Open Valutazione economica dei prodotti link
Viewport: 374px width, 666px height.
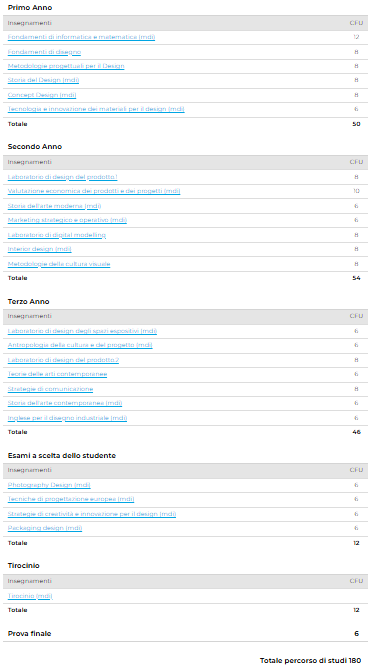click(94, 192)
